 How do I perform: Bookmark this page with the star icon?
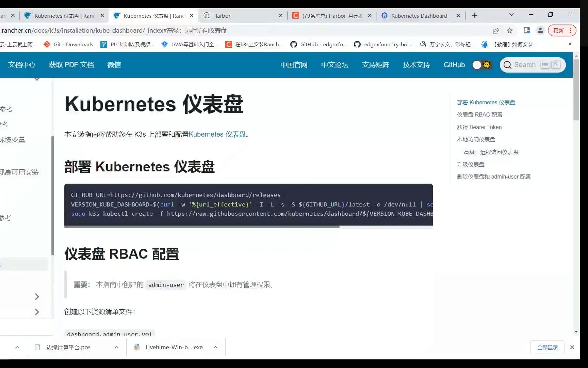click(510, 31)
